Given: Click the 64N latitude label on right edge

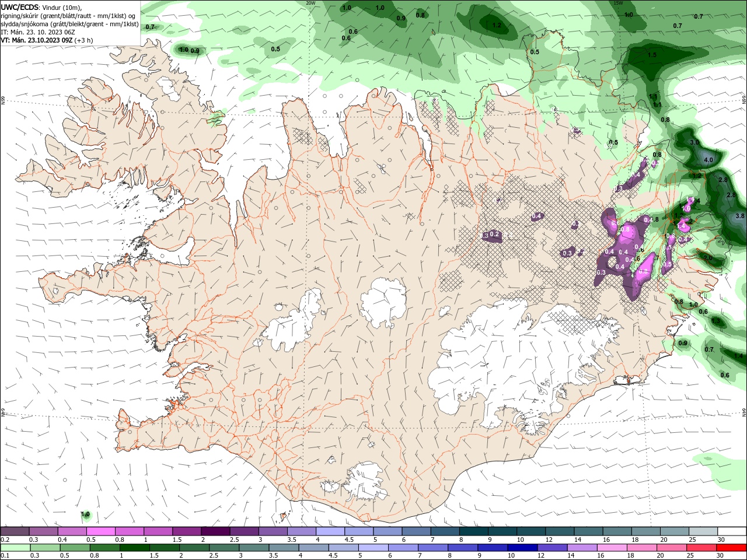Looking at the screenshot, I should (x=744, y=412).
